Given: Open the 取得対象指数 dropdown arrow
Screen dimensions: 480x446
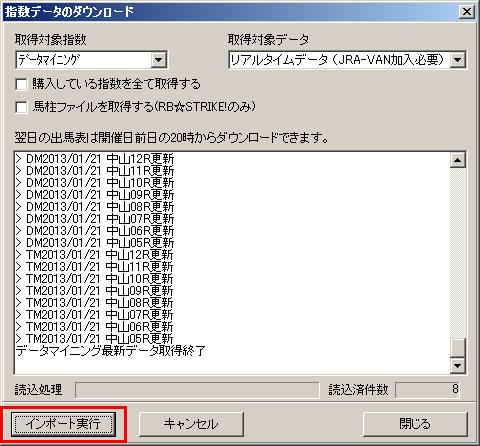Looking at the screenshot, I should pos(159,60).
